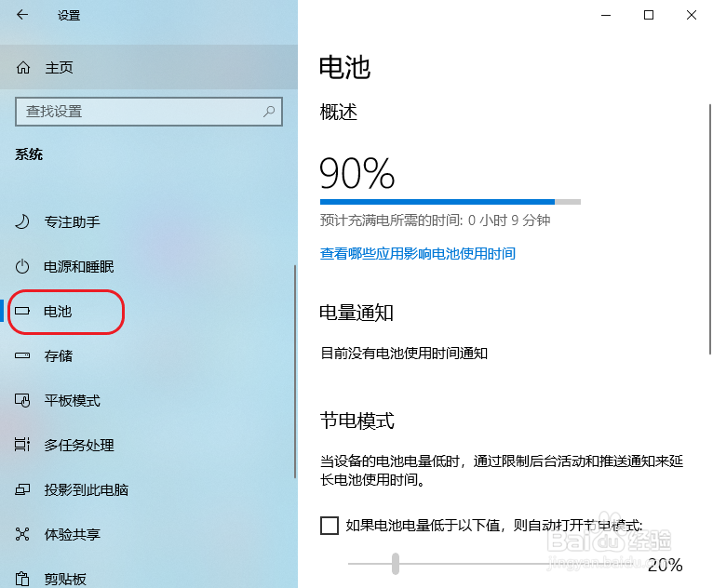
Task: Select the 存储 storage icon
Action: click(22, 355)
